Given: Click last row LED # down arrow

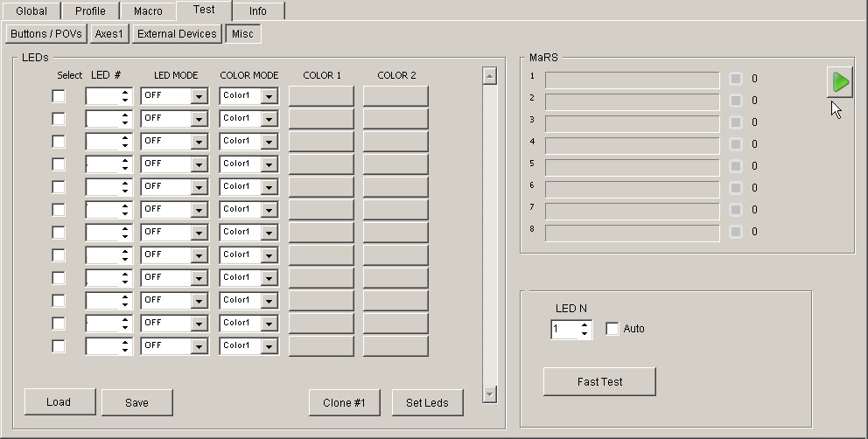Looking at the screenshot, I should pos(125,350).
